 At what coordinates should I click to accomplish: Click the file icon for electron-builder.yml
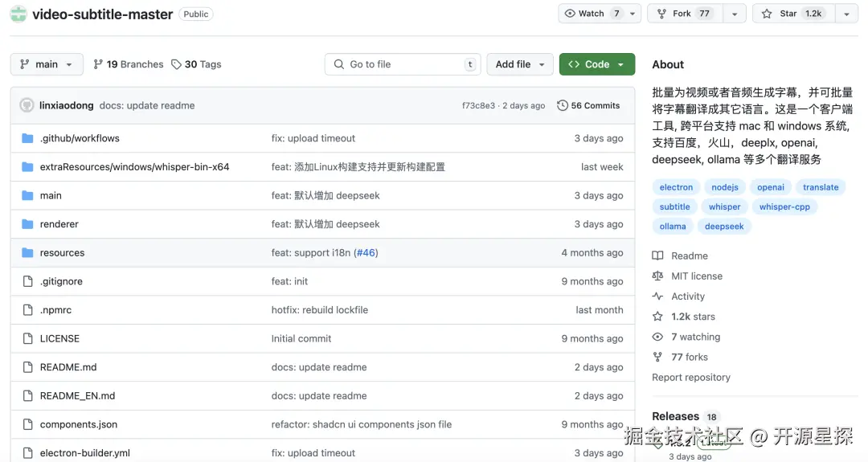[x=27, y=452]
